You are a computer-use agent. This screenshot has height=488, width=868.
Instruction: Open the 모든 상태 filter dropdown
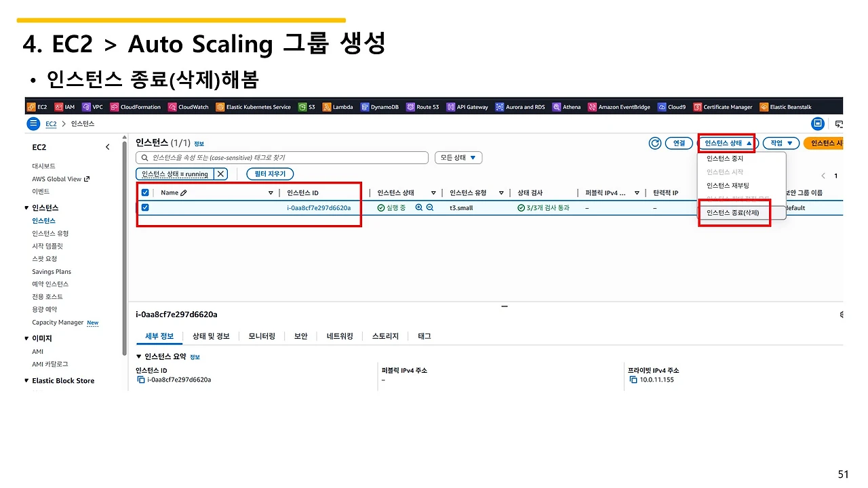pos(458,157)
